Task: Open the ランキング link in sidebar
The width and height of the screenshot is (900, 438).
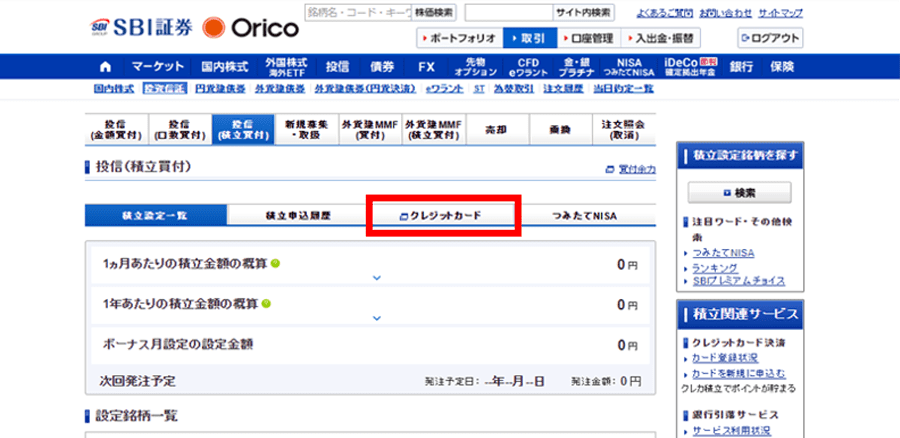Action: pos(715,268)
